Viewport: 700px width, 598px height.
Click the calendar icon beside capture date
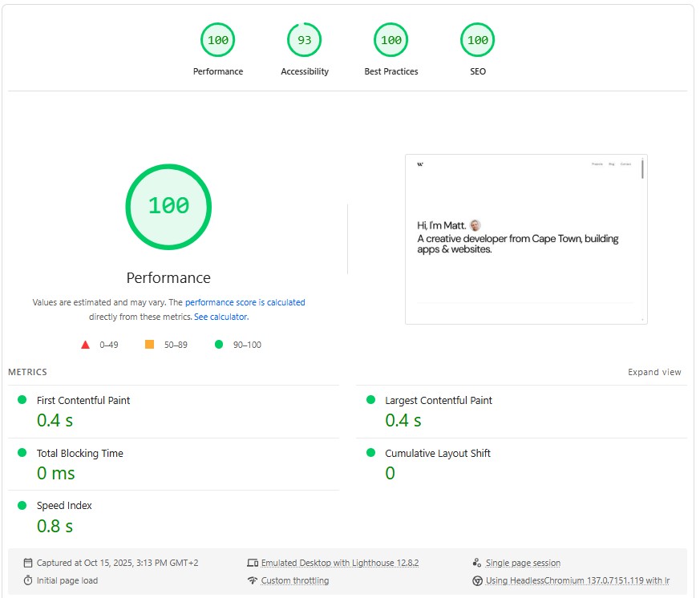tap(28, 563)
